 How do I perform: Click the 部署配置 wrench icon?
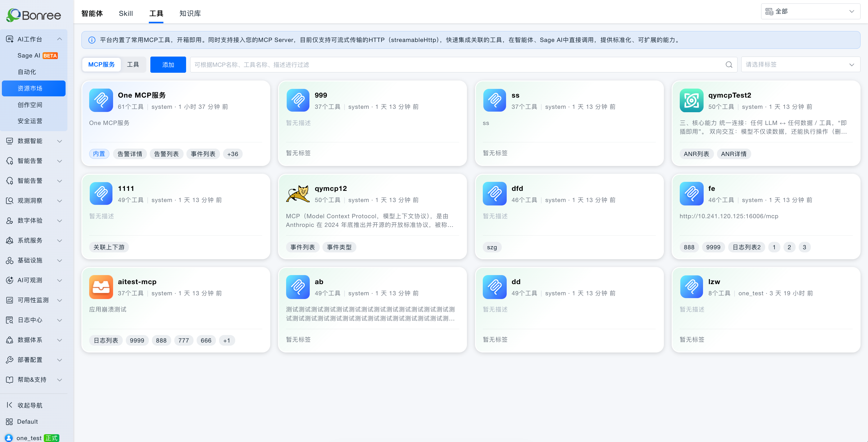(10, 360)
